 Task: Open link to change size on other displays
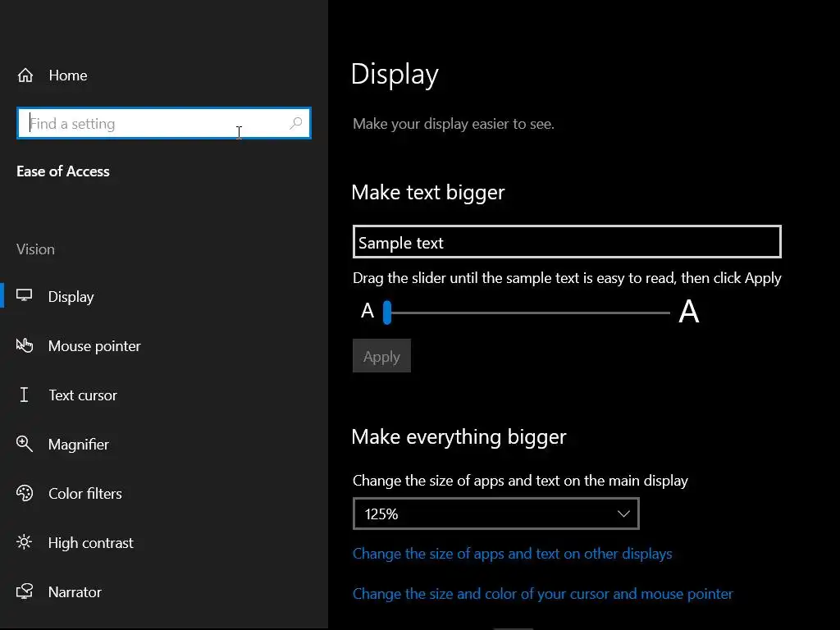point(512,554)
